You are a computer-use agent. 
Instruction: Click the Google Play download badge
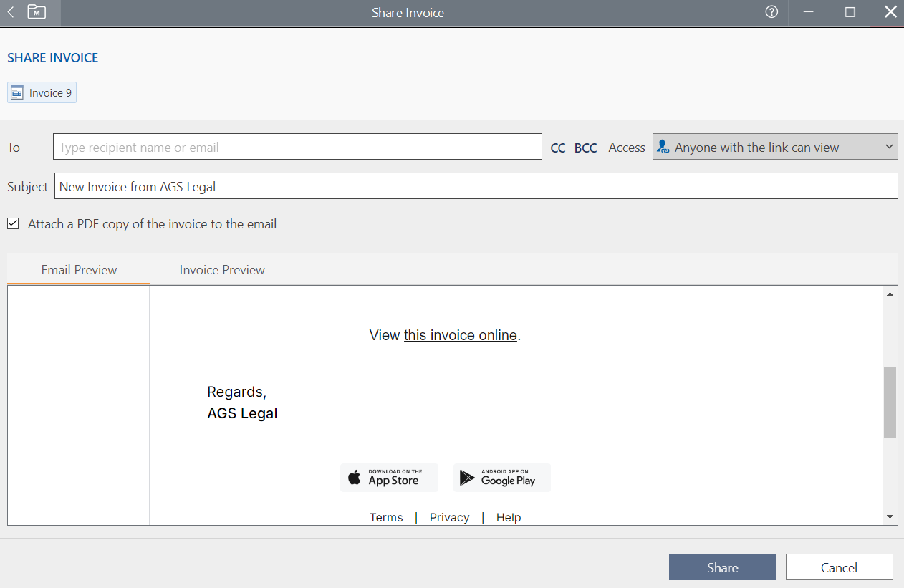(502, 478)
